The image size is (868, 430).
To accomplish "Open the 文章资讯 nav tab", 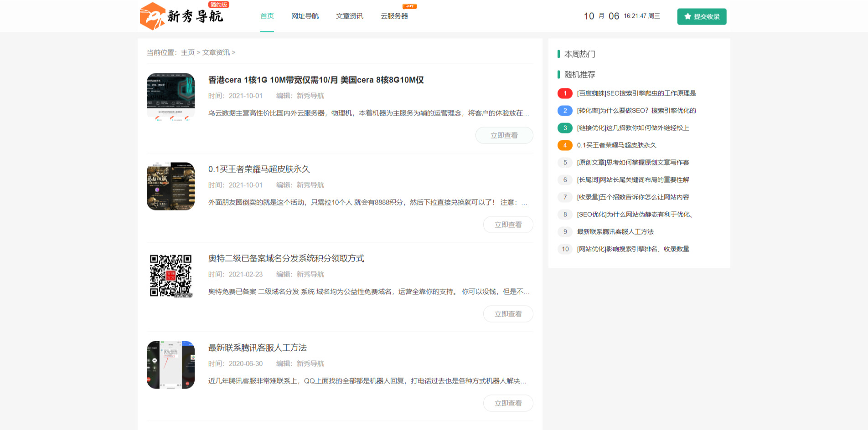I will 350,16.
